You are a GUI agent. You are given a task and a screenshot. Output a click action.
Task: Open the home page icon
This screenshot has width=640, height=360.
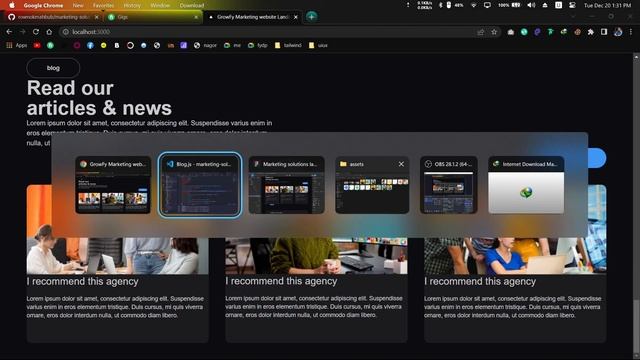[x=49, y=32]
